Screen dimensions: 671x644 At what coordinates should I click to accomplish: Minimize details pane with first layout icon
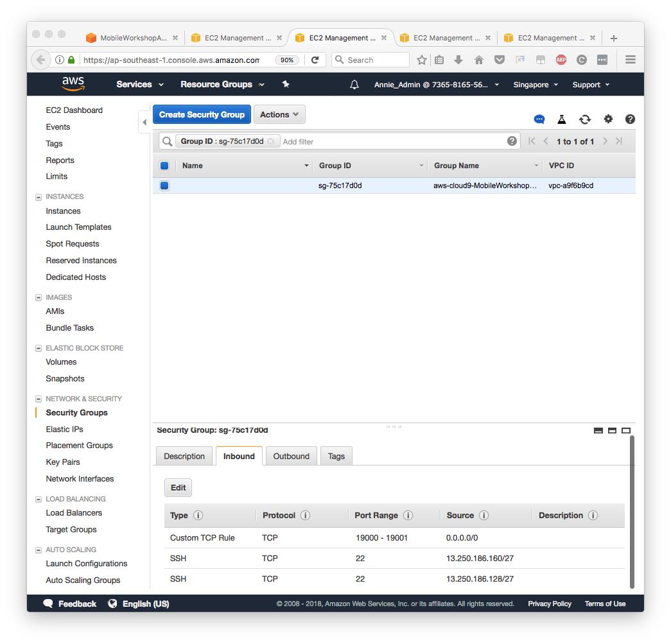click(598, 430)
